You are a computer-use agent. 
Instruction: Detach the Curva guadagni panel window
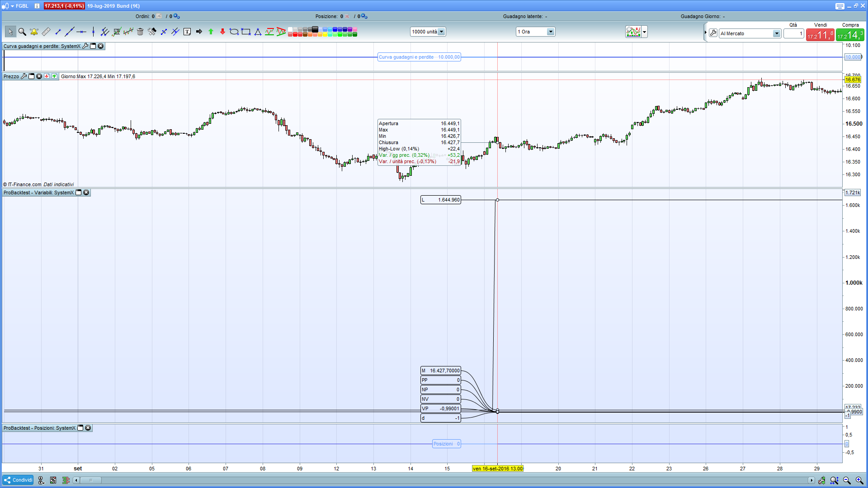click(93, 46)
